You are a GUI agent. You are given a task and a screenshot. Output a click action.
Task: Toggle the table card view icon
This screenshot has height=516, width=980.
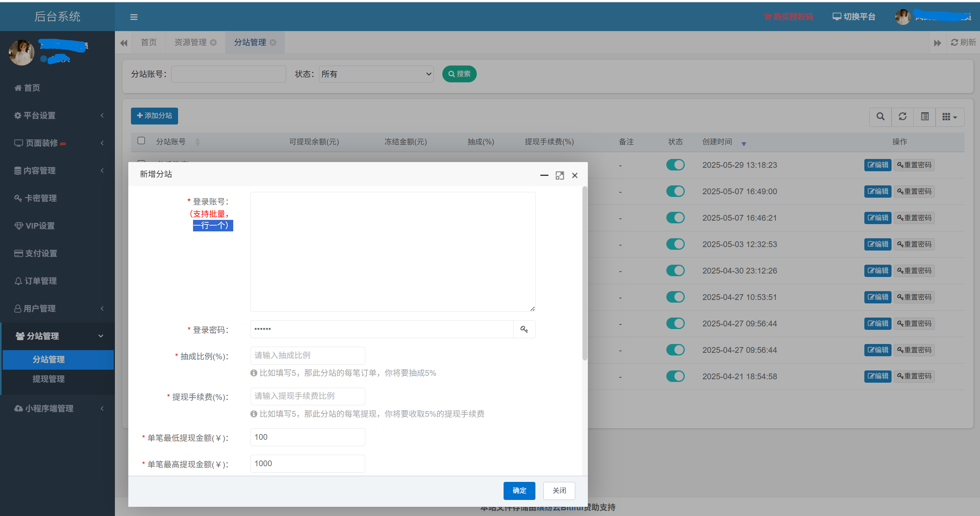[x=924, y=116]
